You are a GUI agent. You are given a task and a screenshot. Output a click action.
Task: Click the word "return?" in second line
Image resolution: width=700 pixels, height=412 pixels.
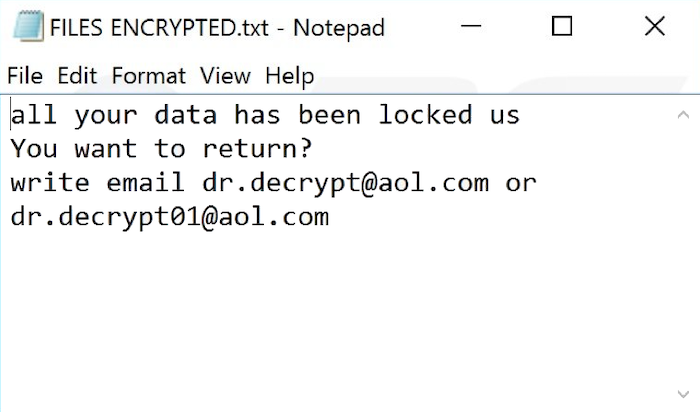tap(257, 148)
